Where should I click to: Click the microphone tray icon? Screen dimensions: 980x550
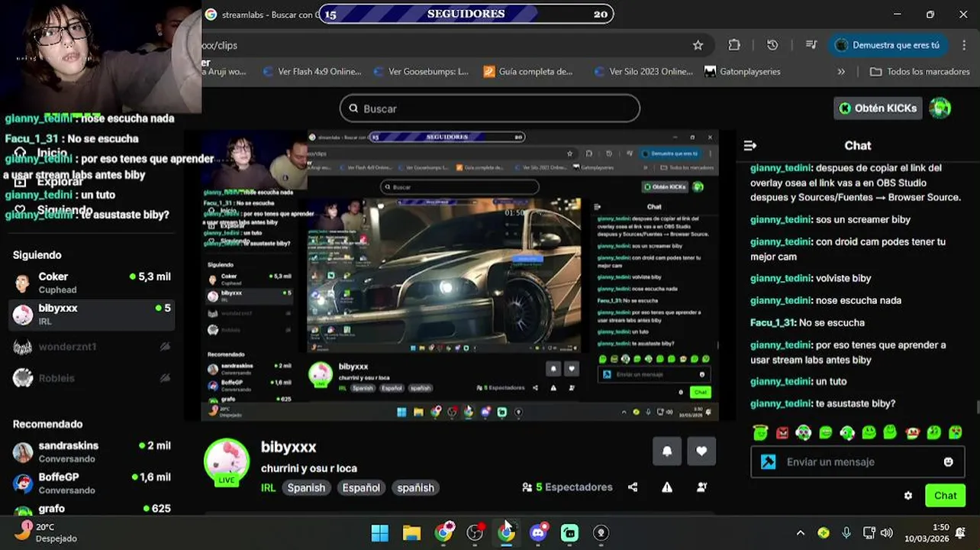click(x=846, y=533)
